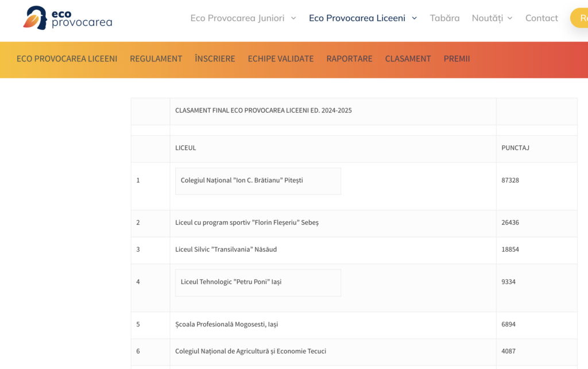Open Eco Provocarea Juniori menu

click(237, 18)
